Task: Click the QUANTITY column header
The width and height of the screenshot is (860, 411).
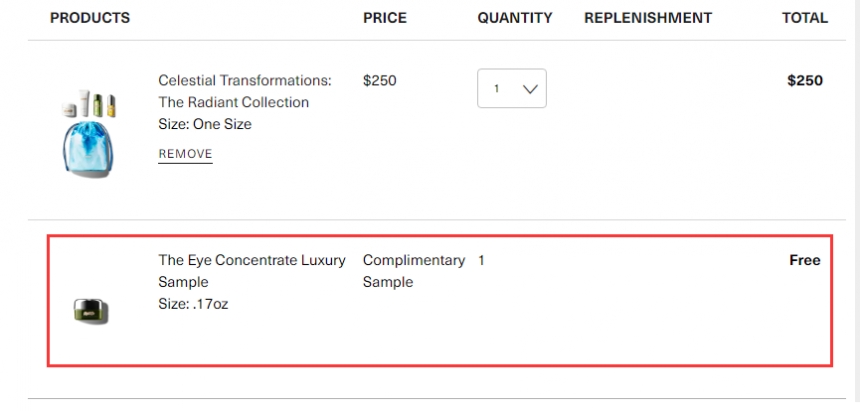Action: coord(515,18)
